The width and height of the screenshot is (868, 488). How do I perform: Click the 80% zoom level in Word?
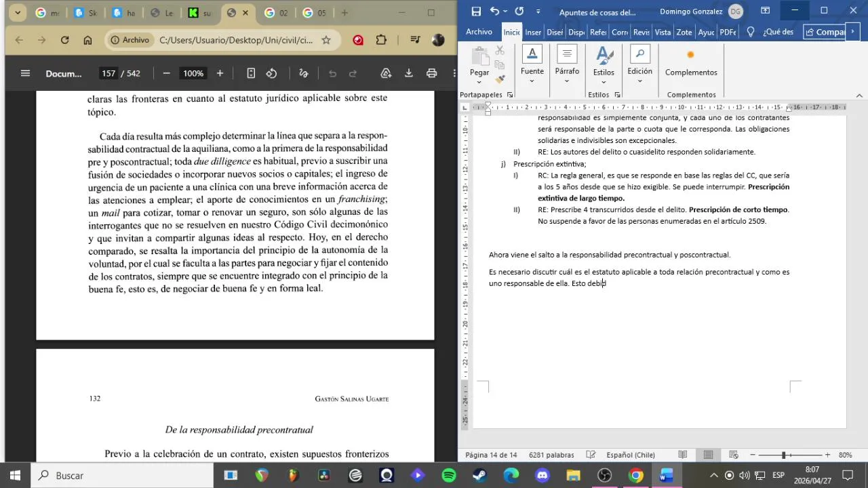pyautogui.click(x=846, y=455)
